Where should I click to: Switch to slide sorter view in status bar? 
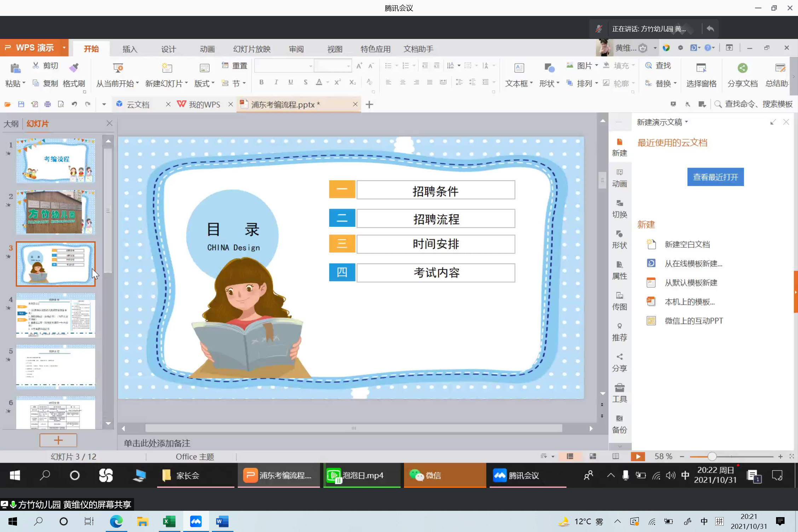click(593, 456)
